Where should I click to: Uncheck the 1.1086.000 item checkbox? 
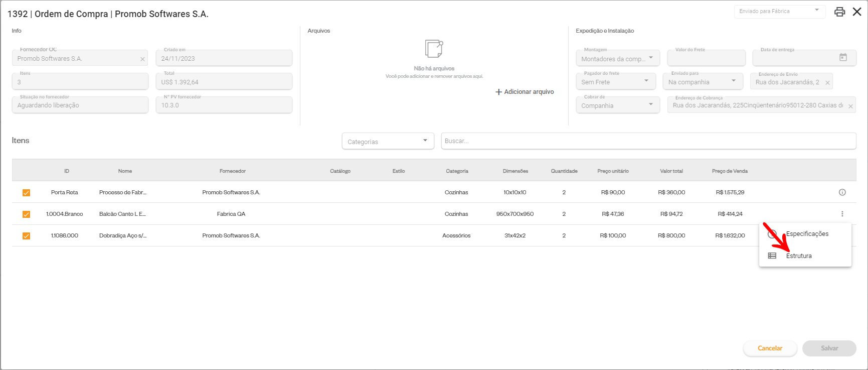coord(26,236)
